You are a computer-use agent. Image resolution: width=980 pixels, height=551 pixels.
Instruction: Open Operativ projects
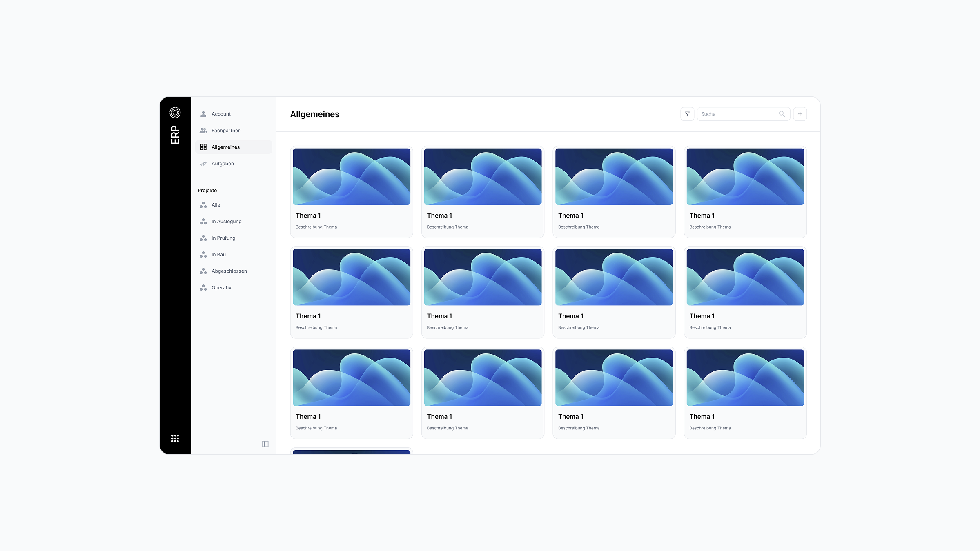(221, 288)
